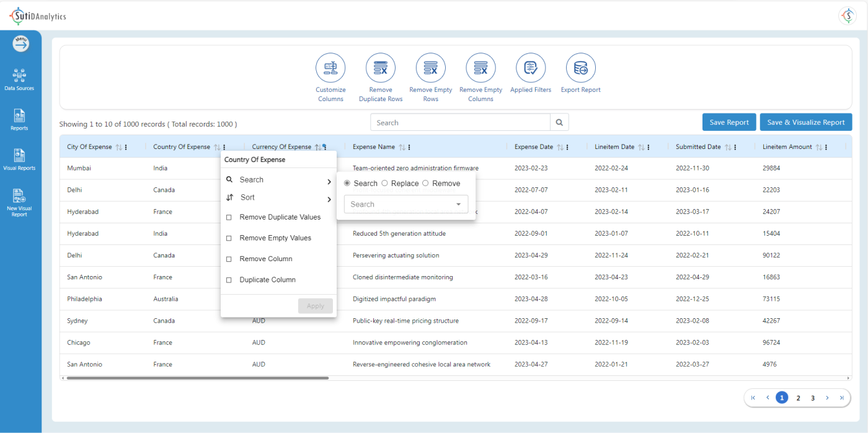The height and width of the screenshot is (433, 868).
Task: Check the Remove Duplicate Values checkbox
Action: click(x=229, y=218)
